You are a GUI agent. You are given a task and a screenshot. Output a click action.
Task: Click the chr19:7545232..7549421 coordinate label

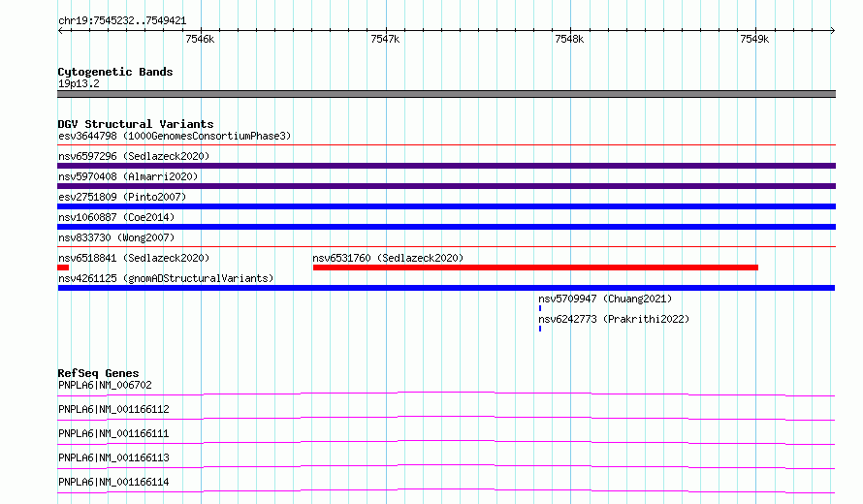click(x=122, y=21)
